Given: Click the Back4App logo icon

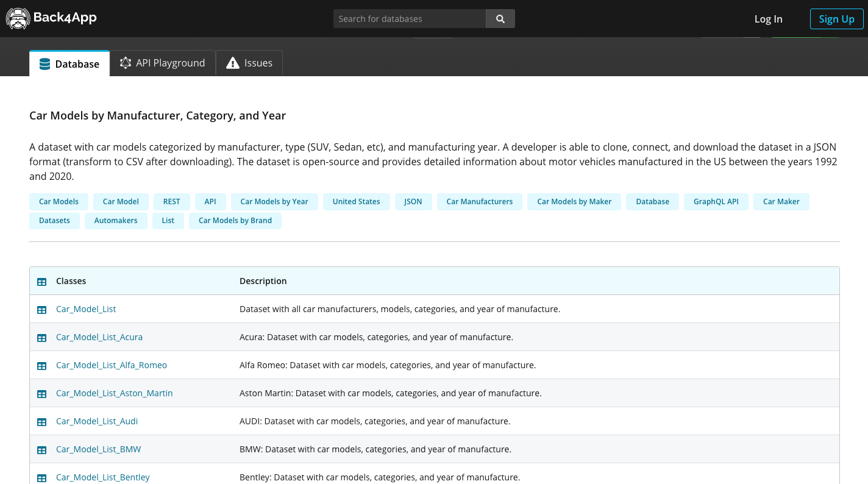Looking at the screenshot, I should (x=18, y=18).
